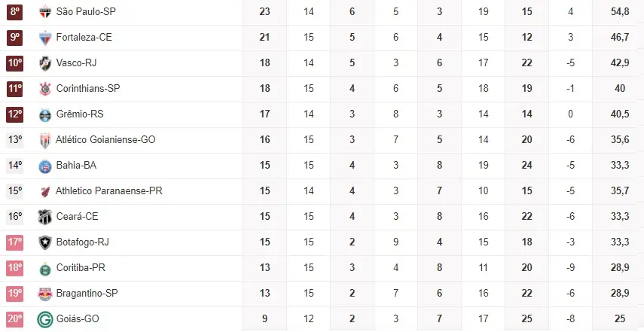
Task: Click the Vasco-RJ team crest
Action: tap(45, 62)
